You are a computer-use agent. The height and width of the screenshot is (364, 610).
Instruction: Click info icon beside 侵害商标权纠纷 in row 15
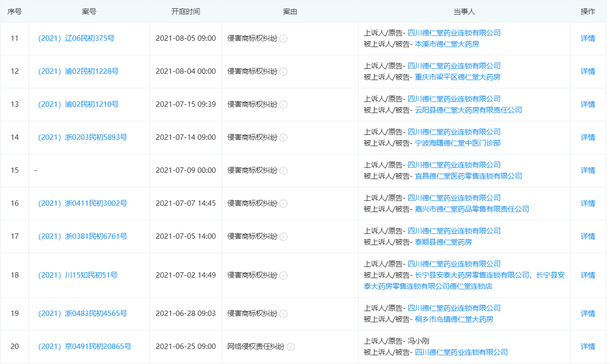pyautogui.click(x=284, y=170)
